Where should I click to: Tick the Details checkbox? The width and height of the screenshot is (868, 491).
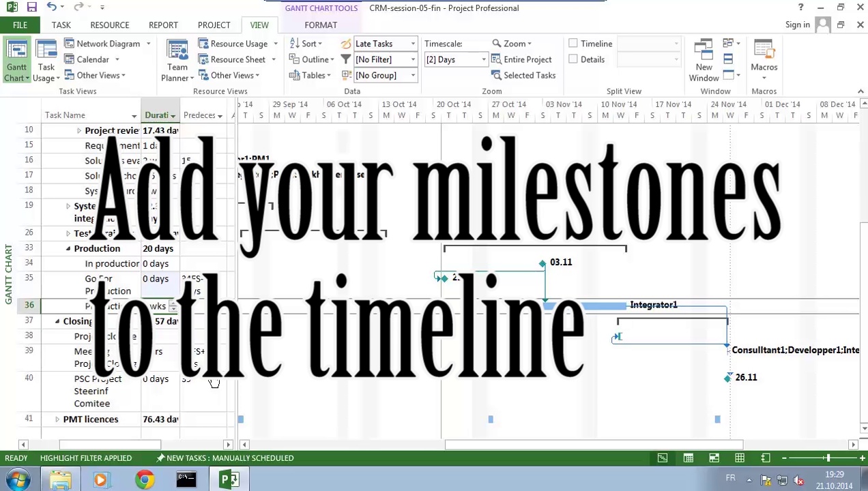click(x=573, y=60)
